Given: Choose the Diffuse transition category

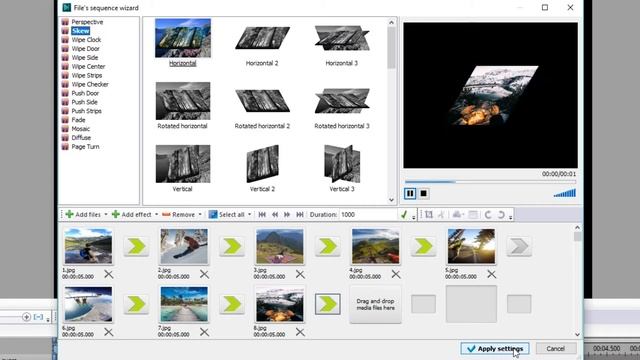Looking at the screenshot, I should click(81, 138).
